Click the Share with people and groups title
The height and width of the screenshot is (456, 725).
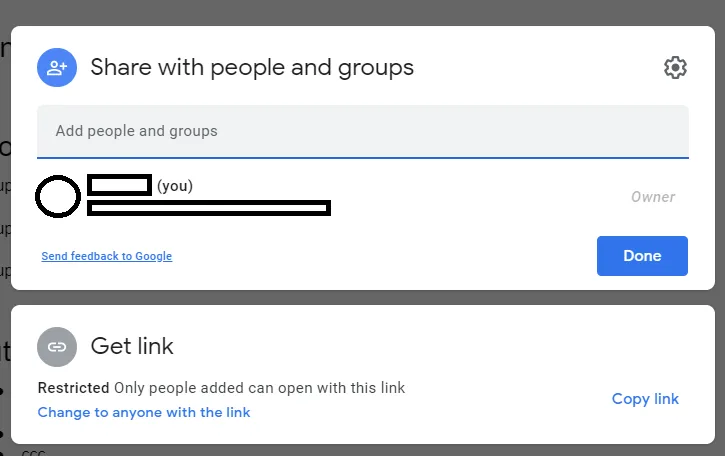252,68
